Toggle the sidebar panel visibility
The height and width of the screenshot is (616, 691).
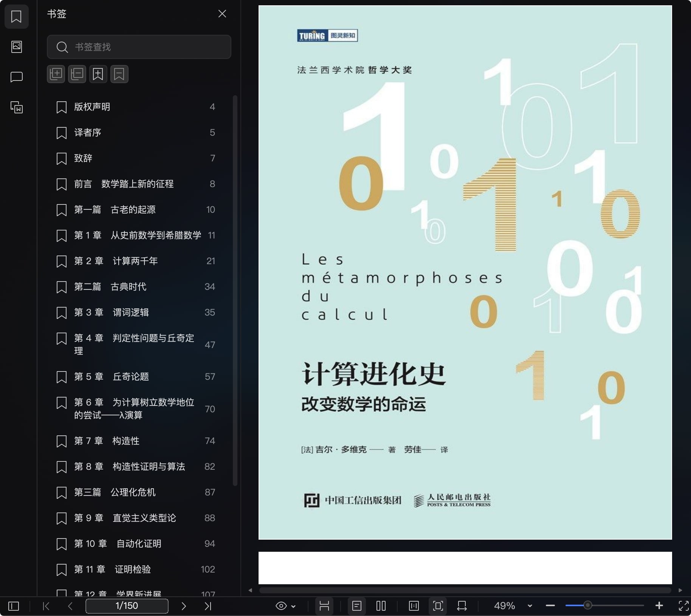pos(14,606)
